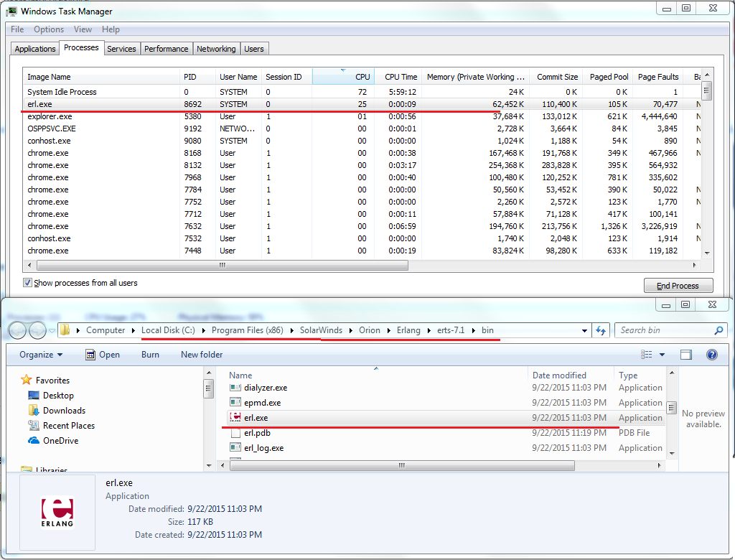Click the Explorer Forward navigation arrow

coord(37,330)
